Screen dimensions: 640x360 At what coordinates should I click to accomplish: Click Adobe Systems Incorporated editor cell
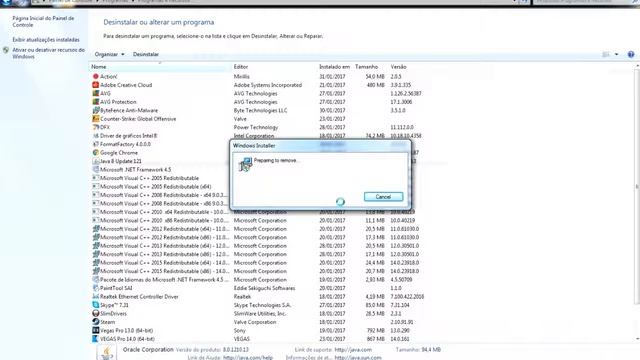(x=268, y=85)
